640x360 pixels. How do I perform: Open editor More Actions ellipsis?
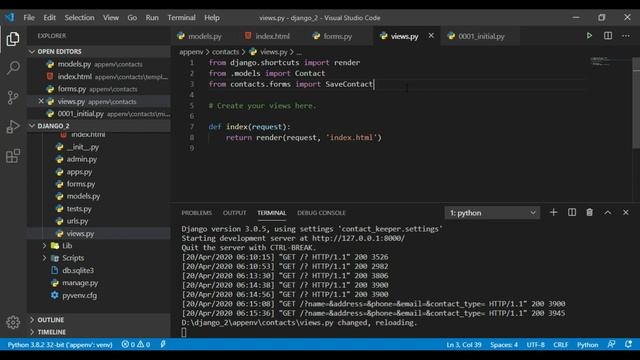(626, 36)
